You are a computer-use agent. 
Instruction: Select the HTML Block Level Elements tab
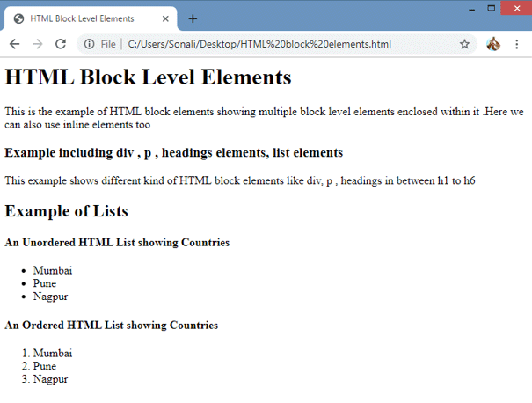tap(91, 18)
